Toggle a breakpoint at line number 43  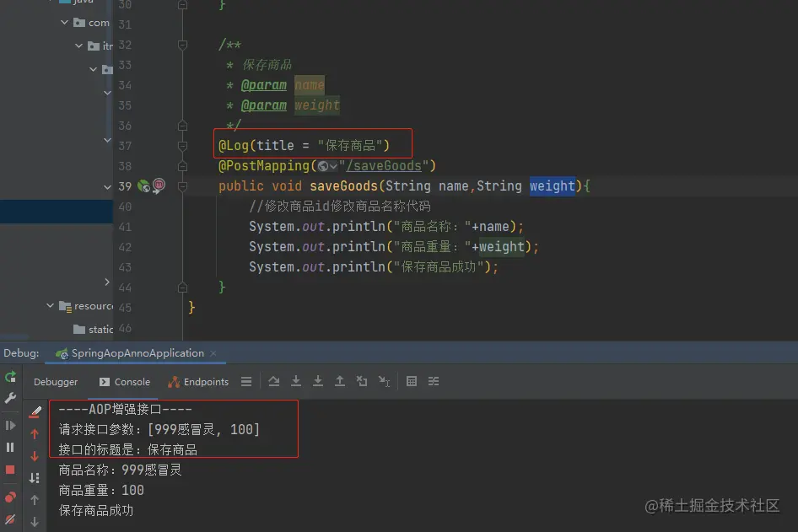(x=125, y=267)
